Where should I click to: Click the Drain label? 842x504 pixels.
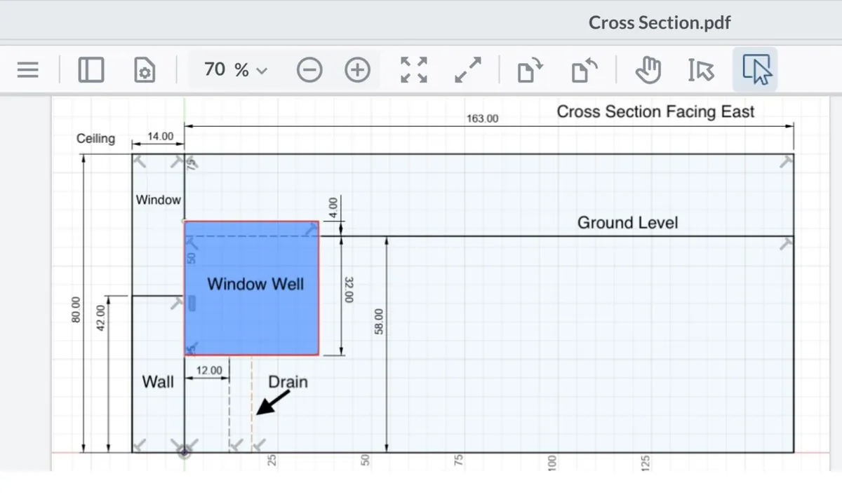[288, 382]
